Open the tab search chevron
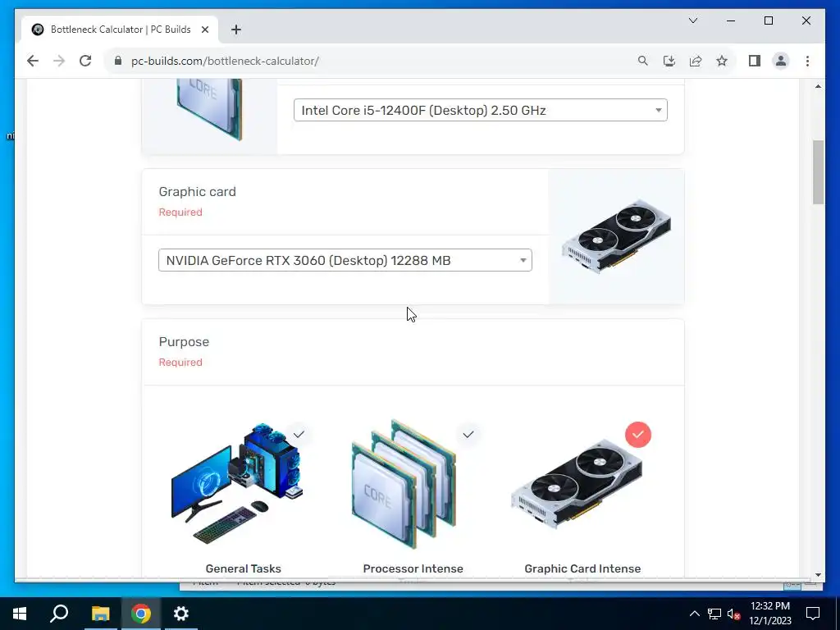 point(693,21)
